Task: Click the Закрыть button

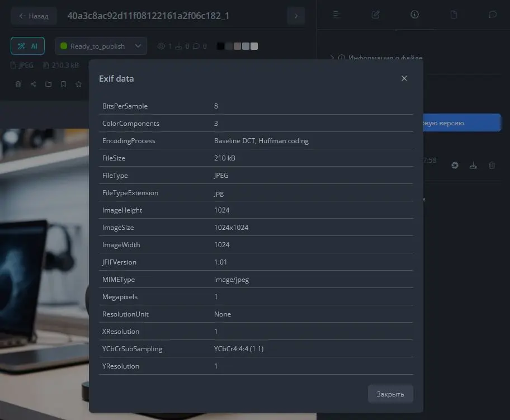Action: [390, 394]
